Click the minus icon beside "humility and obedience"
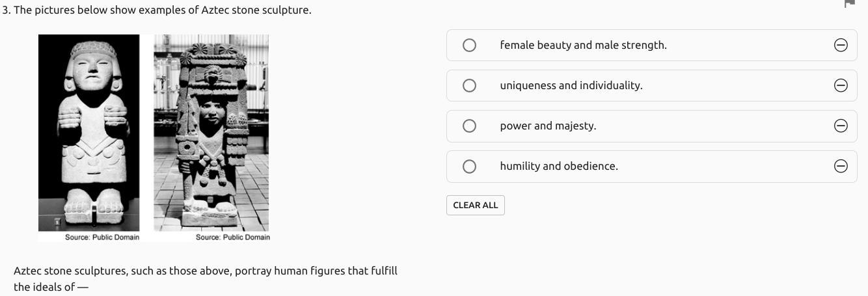The image size is (868, 296). coord(841,166)
